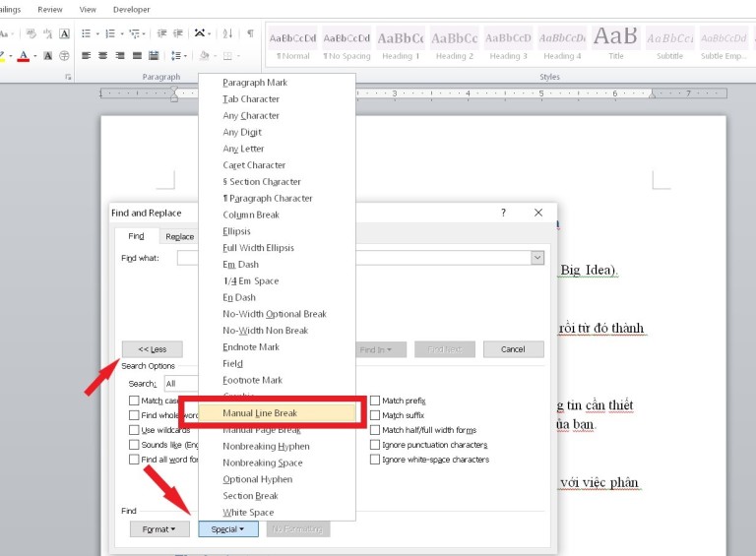The width and height of the screenshot is (756, 556).
Task: Click the No Formatting button
Action: [297, 529]
